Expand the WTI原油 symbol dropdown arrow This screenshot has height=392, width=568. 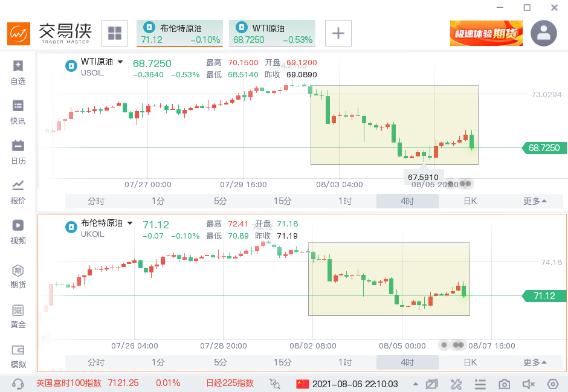coord(120,62)
